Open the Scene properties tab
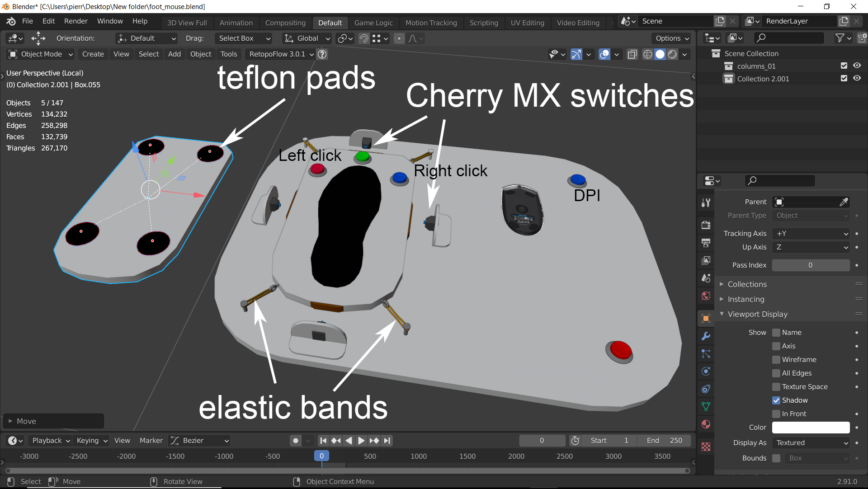868x489 pixels. 706,278
